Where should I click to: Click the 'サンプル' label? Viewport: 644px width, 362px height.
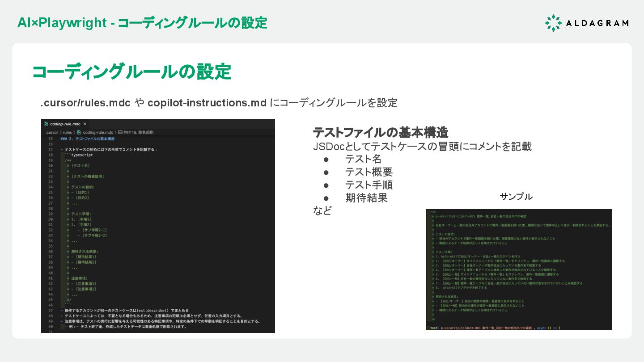(516, 197)
